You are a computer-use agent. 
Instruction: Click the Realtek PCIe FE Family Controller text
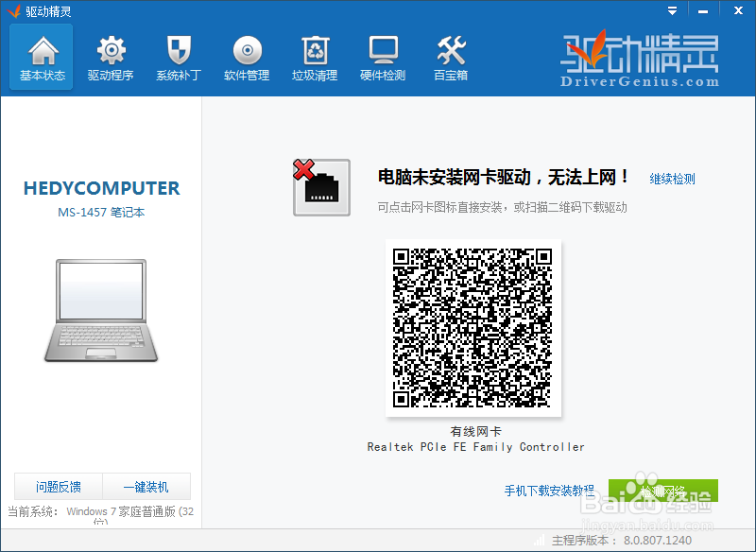pos(476,447)
